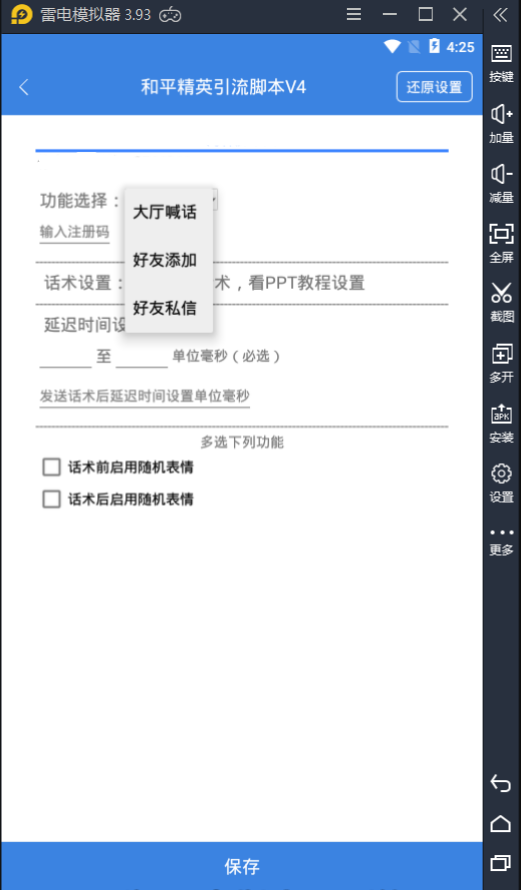Viewport: 521px width, 890px height.
Task: Install an APK via the 安装 icon
Action: [501, 423]
